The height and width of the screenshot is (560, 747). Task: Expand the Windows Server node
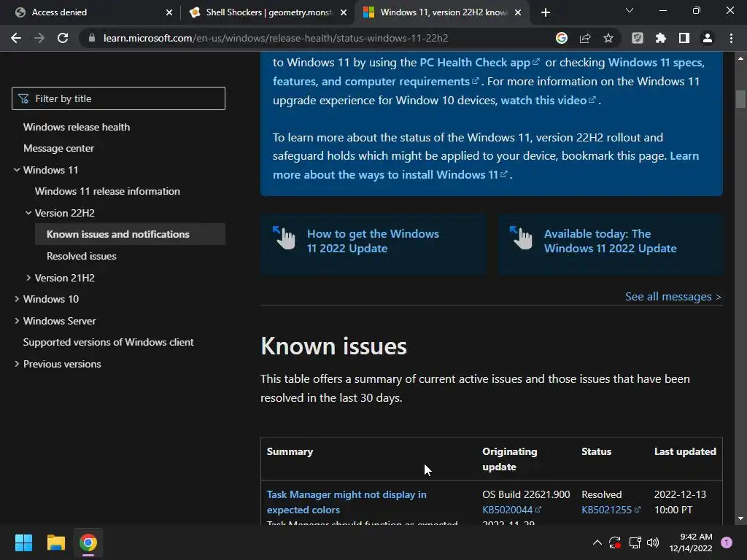click(x=17, y=321)
